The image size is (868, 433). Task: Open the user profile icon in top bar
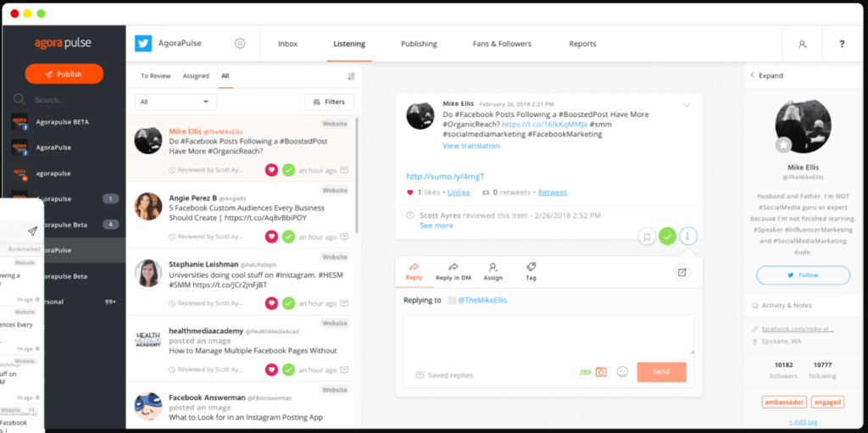tap(802, 44)
